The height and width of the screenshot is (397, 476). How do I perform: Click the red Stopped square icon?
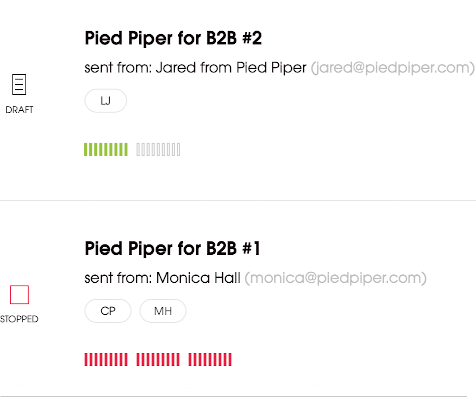[19, 294]
